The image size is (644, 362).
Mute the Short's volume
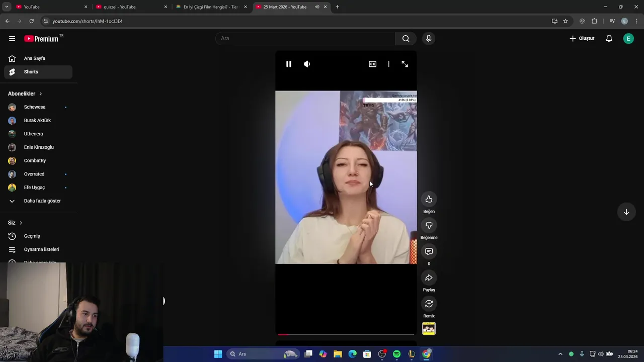(307, 64)
